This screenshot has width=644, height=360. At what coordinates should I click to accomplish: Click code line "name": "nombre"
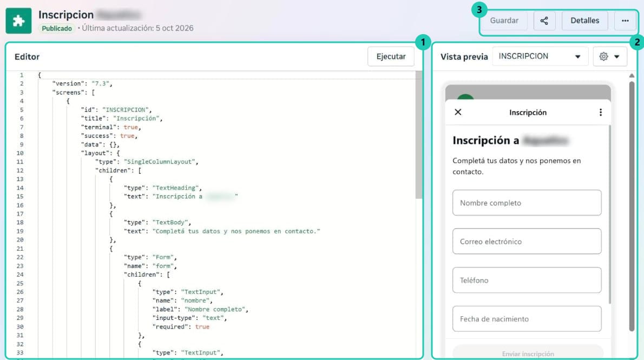click(182, 300)
